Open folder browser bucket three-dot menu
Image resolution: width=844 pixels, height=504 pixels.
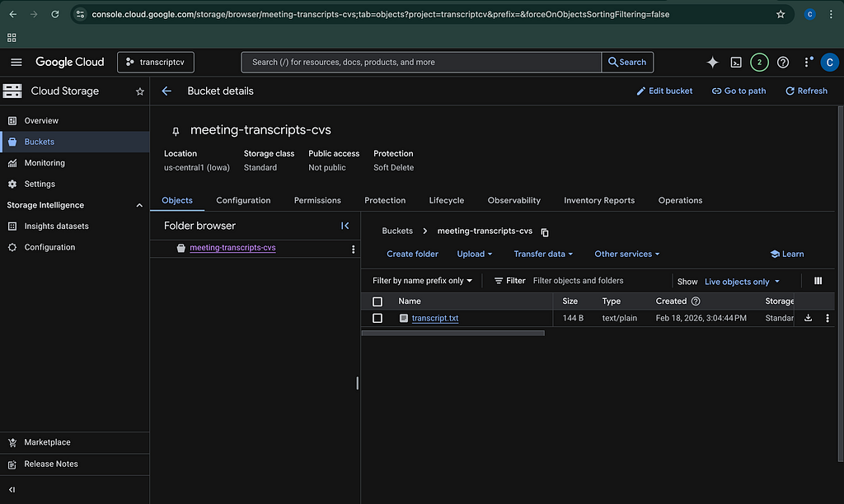[x=353, y=249]
